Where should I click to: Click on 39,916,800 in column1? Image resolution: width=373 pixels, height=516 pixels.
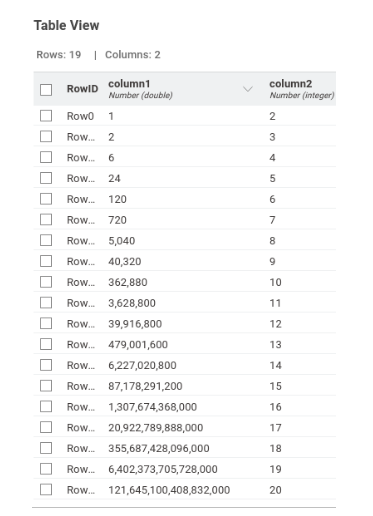(135, 324)
